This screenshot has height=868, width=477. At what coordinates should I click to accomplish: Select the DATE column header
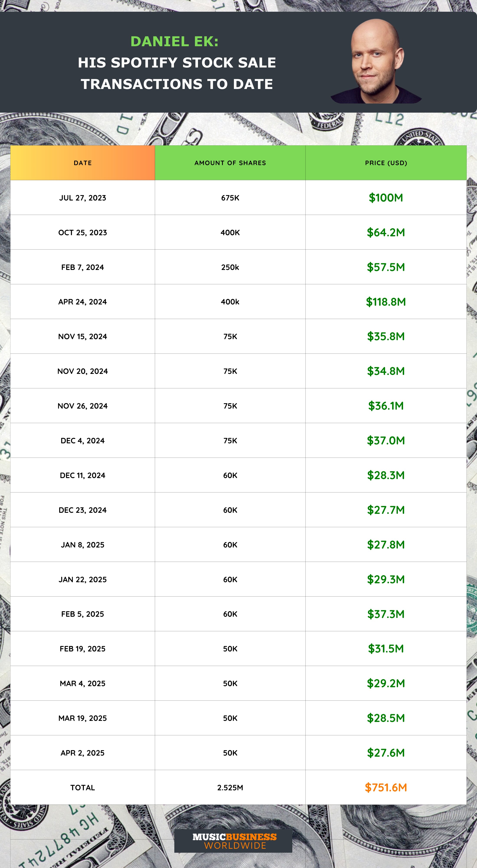(x=83, y=163)
